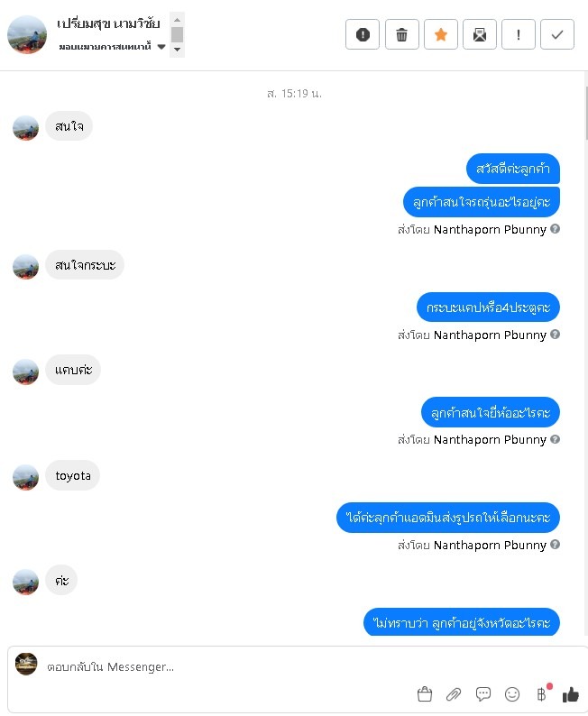
Task: Open the shopping bag product icon
Action: pos(425,694)
